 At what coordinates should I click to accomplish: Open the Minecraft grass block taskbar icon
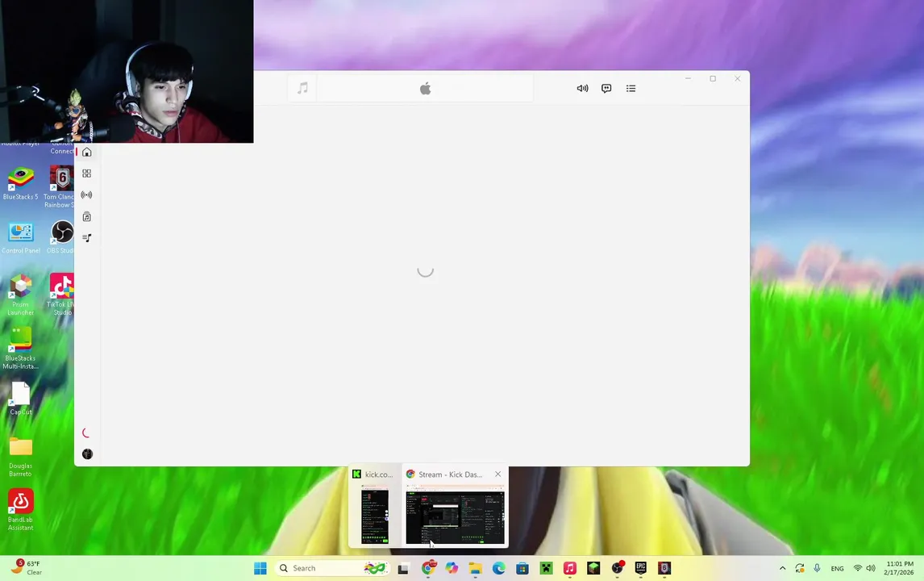(593, 568)
